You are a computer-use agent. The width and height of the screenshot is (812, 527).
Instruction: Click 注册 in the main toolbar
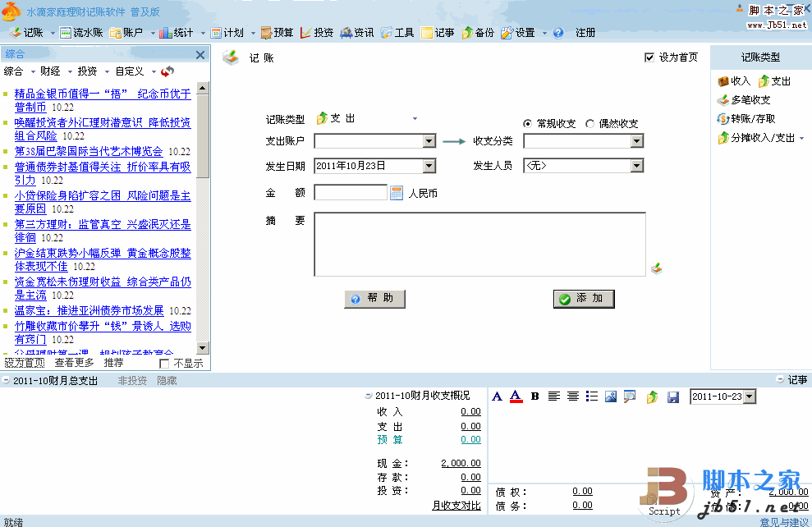pos(585,33)
